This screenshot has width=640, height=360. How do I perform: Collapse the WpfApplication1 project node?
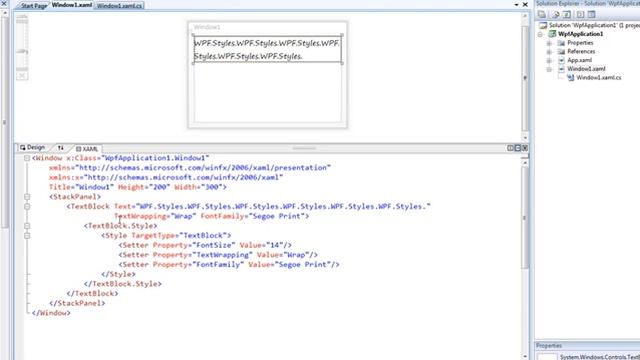coord(540,34)
